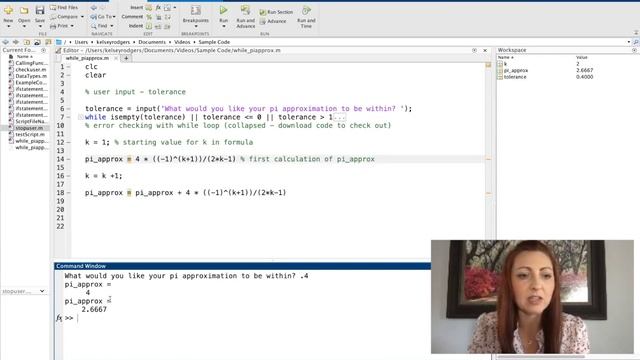Screen dimensions: 640x360
Task: Click the Insert section icon
Action: (149, 7)
